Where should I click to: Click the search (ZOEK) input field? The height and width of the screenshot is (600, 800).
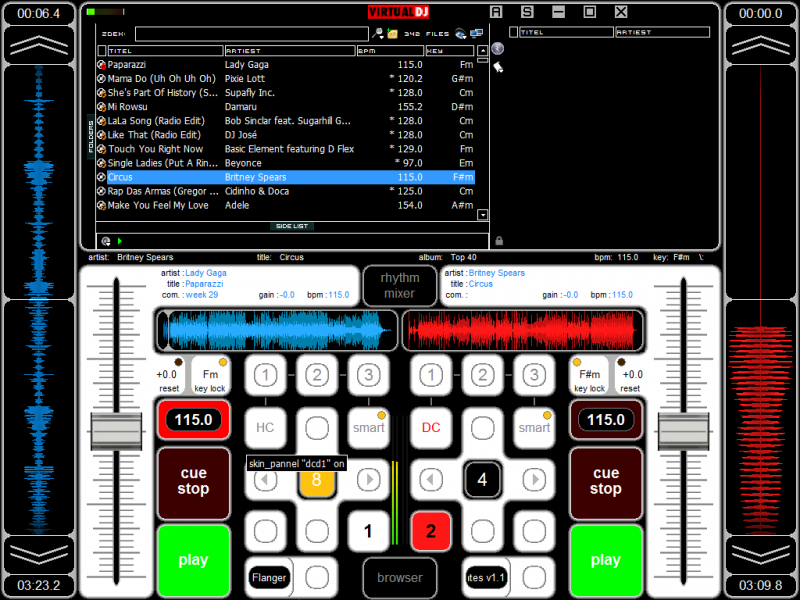[x=252, y=34]
